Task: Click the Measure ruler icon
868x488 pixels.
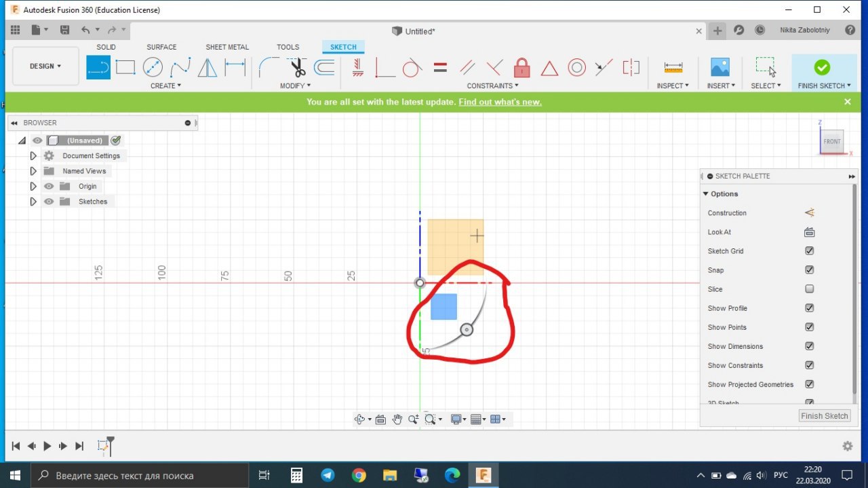Action: point(673,67)
